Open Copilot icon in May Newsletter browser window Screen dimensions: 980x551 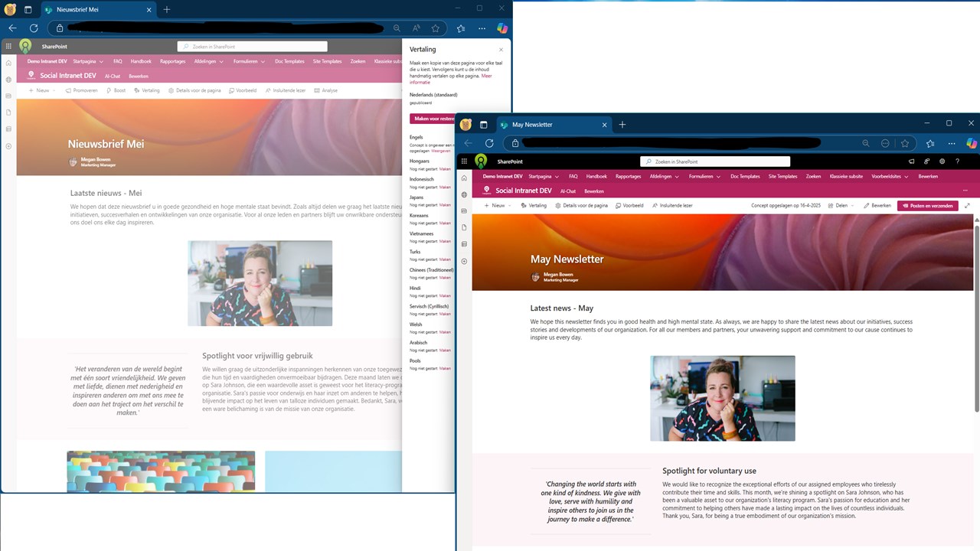pyautogui.click(x=972, y=143)
